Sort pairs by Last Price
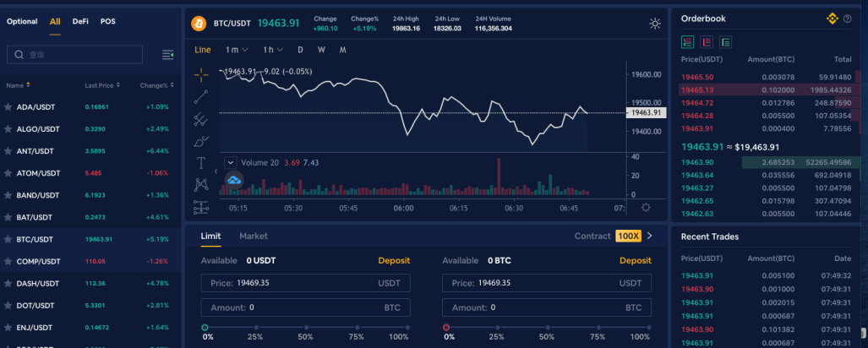Image resolution: width=868 pixels, height=348 pixels. pyautogui.click(x=102, y=86)
